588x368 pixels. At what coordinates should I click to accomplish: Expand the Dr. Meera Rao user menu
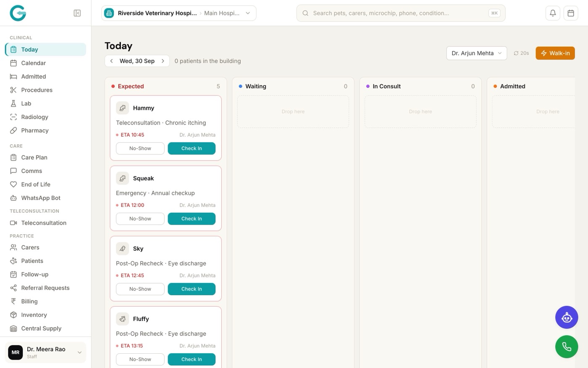coord(45,352)
